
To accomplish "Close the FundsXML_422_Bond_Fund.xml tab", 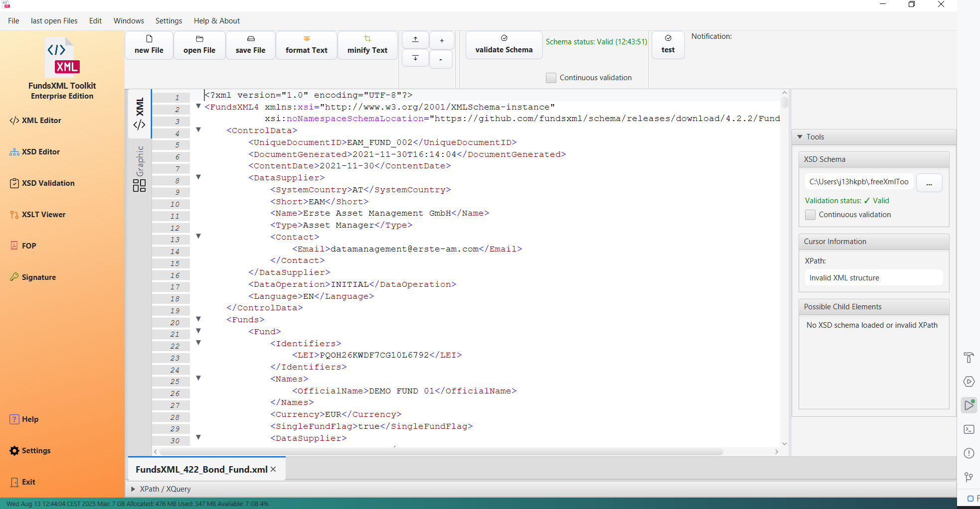I will pyautogui.click(x=273, y=470).
